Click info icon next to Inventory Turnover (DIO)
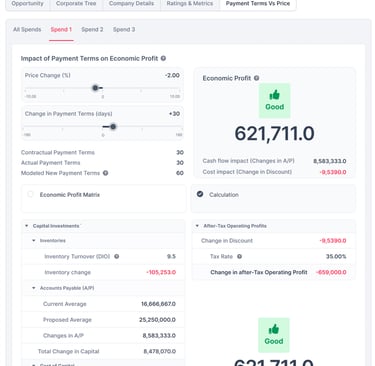375x366 pixels. click(x=117, y=256)
